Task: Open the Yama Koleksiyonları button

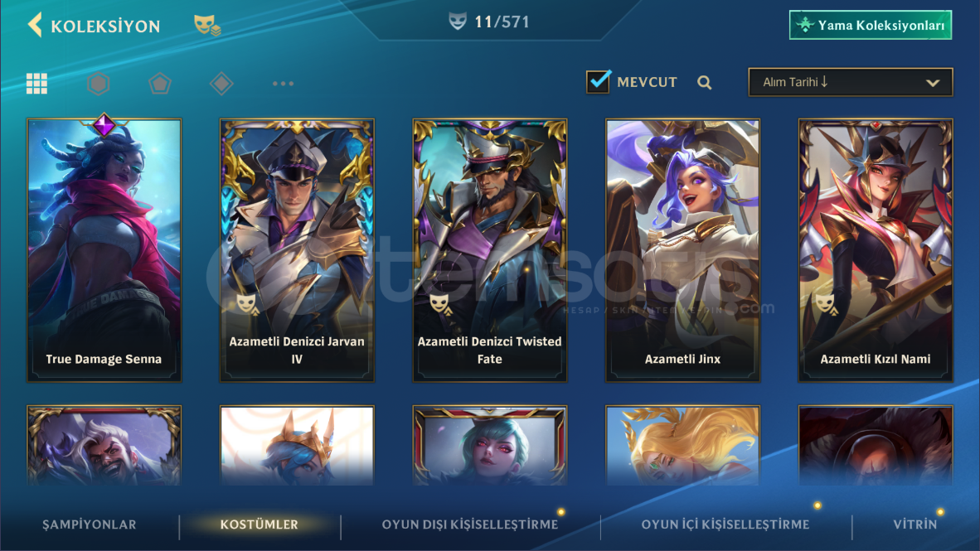Action: [x=870, y=25]
